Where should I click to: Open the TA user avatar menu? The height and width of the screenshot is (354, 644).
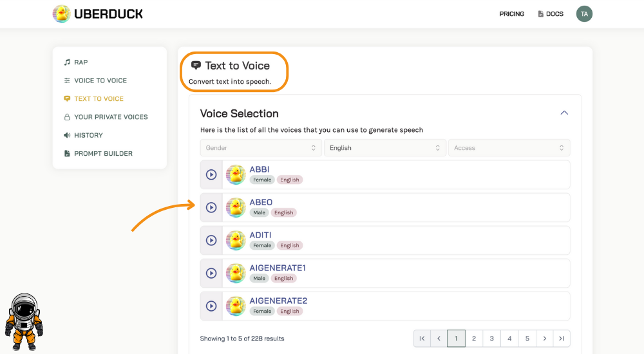click(584, 14)
